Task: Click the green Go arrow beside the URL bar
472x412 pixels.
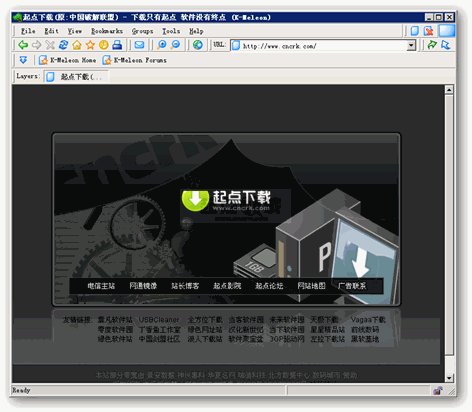Action: coord(432,45)
